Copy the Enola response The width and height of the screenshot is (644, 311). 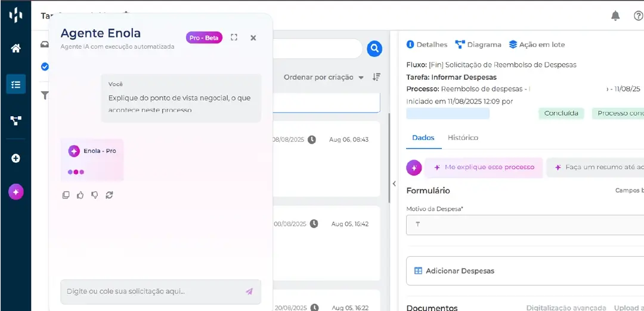[x=66, y=195]
